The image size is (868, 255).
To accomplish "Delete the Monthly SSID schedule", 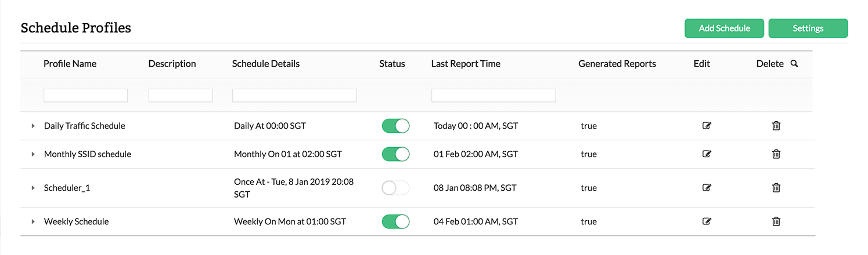I will click(x=776, y=154).
